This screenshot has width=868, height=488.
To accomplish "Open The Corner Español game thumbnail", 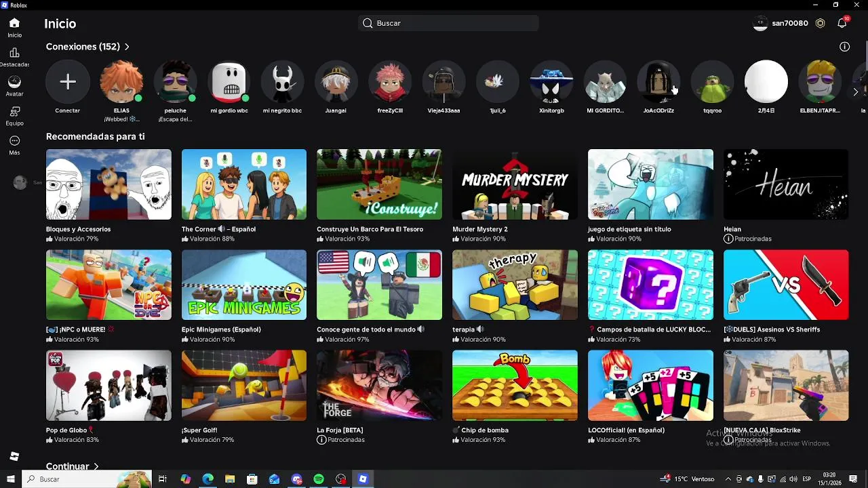I will (x=244, y=184).
